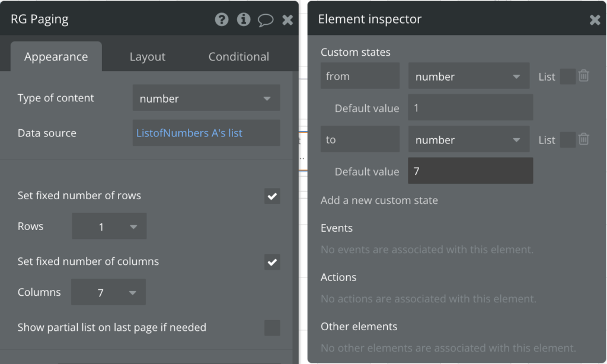
Task: Click the Events section heading
Action: coord(337,228)
